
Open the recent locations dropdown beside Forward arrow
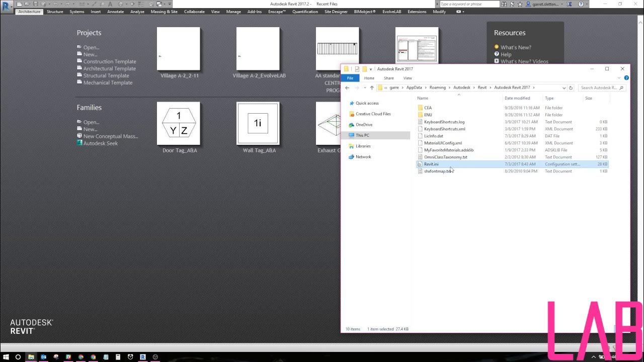[x=365, y=87]
